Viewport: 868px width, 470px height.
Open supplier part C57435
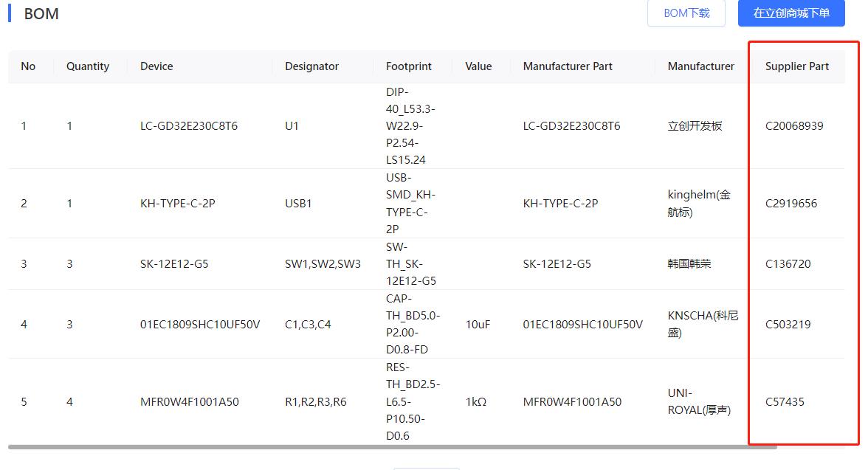[785, 402]
